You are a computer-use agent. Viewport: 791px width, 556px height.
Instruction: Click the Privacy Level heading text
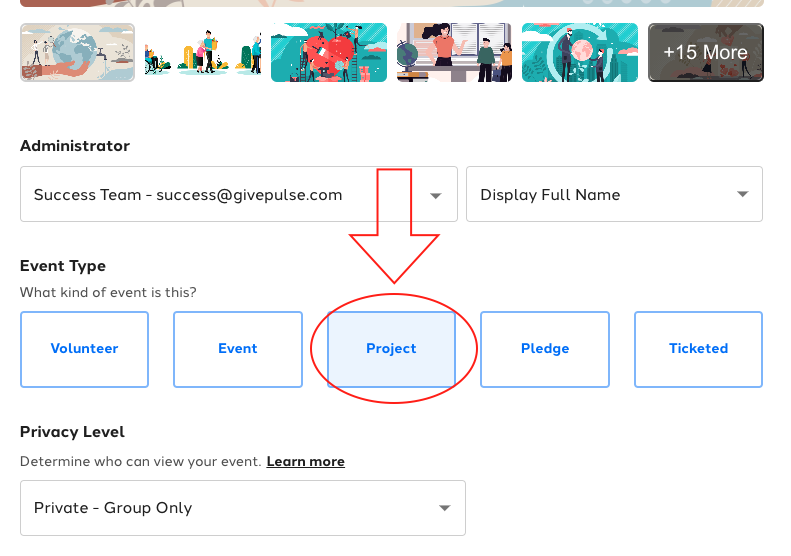[x=72, y=432]
